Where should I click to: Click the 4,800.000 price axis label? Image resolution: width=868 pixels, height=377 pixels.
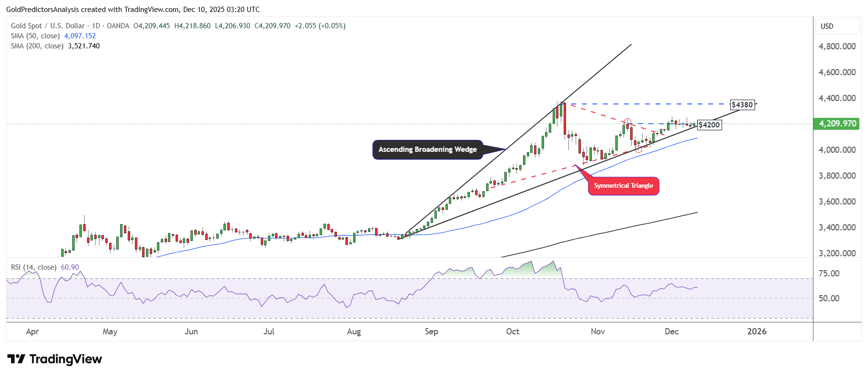pos(837,46)
